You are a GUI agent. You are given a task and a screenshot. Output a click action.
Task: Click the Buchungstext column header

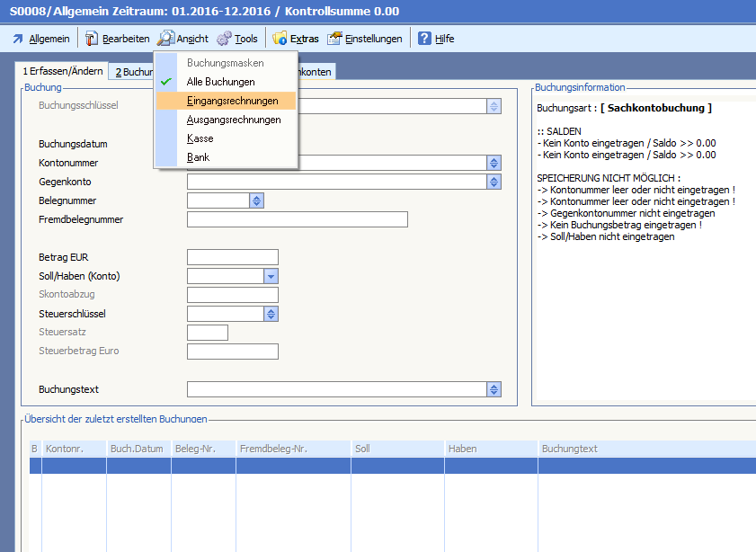click(x=569, y=449)
